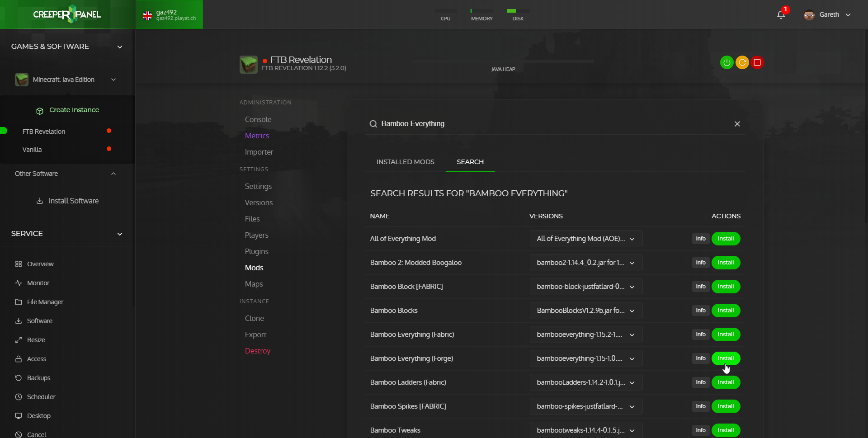Click the search magnifier icon
The image size is (868, 438).
(x=373, y=124)
